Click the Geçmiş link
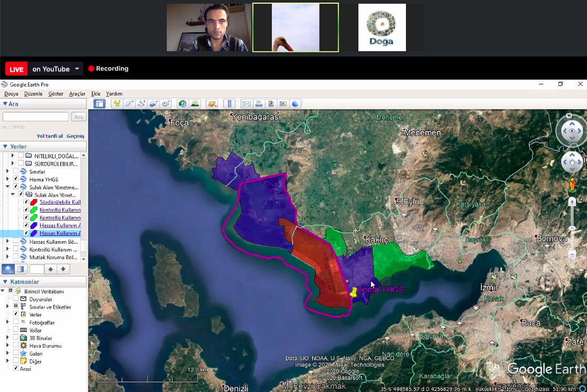This screenshot has width=587, height=392. 75,136
